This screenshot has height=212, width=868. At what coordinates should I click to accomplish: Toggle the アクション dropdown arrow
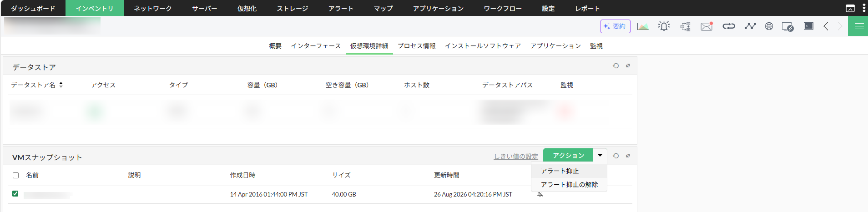coord(600,155)
